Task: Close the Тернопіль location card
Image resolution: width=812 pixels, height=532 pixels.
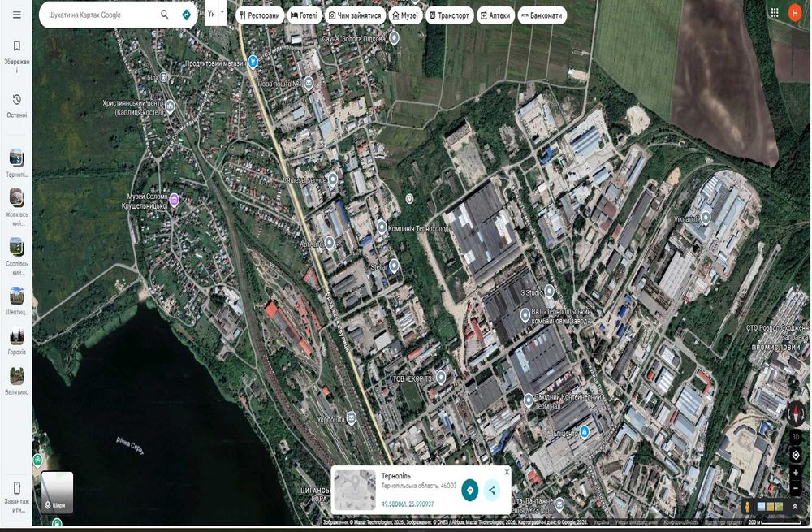Action: coord(507,471)
